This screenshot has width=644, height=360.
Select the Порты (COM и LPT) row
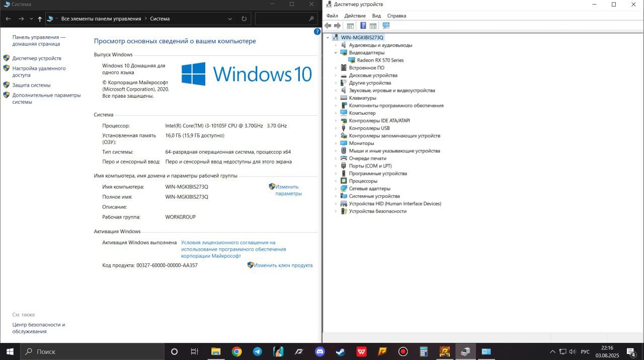(x=370, y=166)
